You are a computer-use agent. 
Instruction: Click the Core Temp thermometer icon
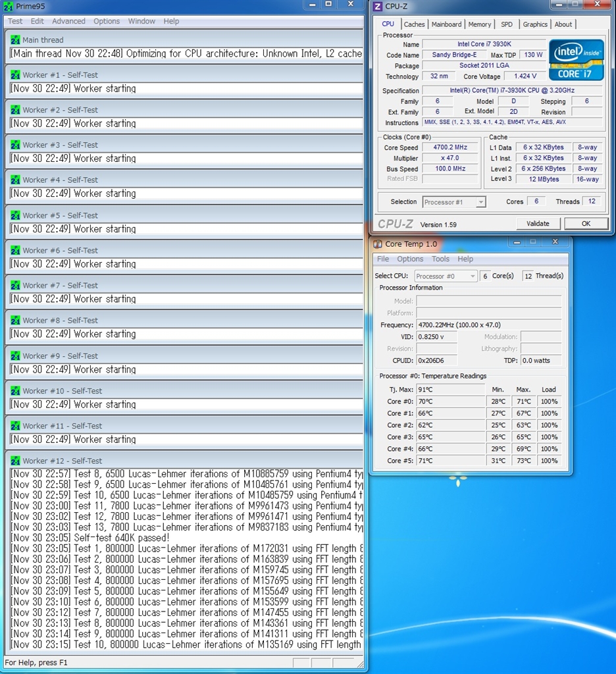point(377,244)
